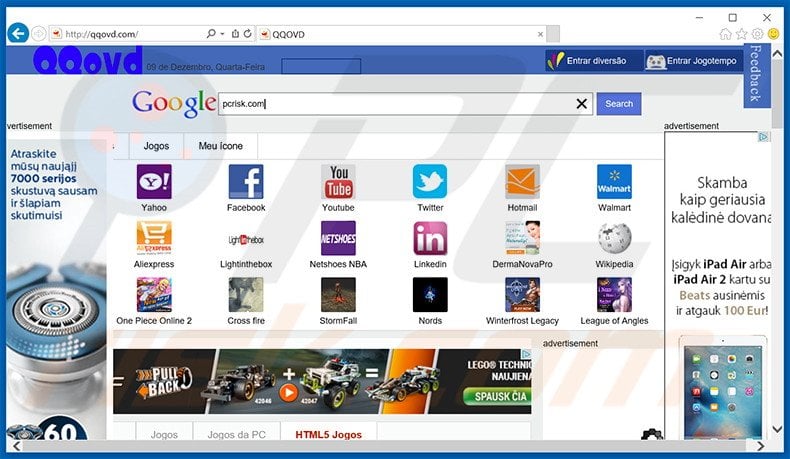Open the DermaNovaPro shortcut icon
This screenshot has width=790, height=459.
pos(522,238)
